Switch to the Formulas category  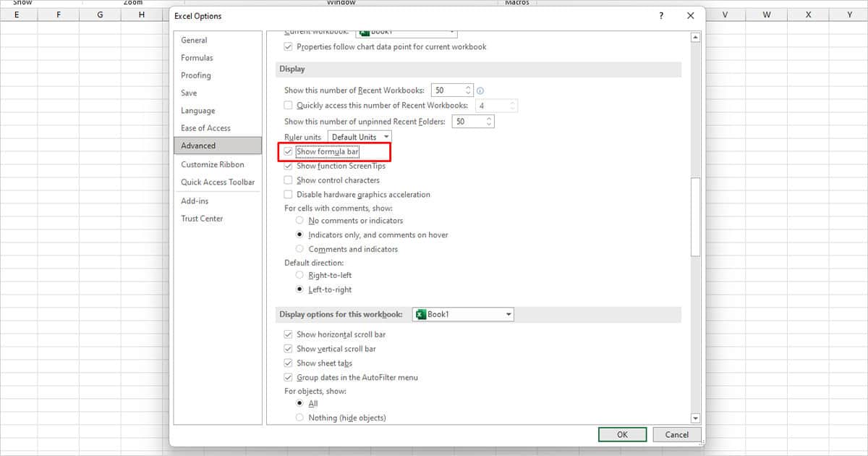click(197, 57)
